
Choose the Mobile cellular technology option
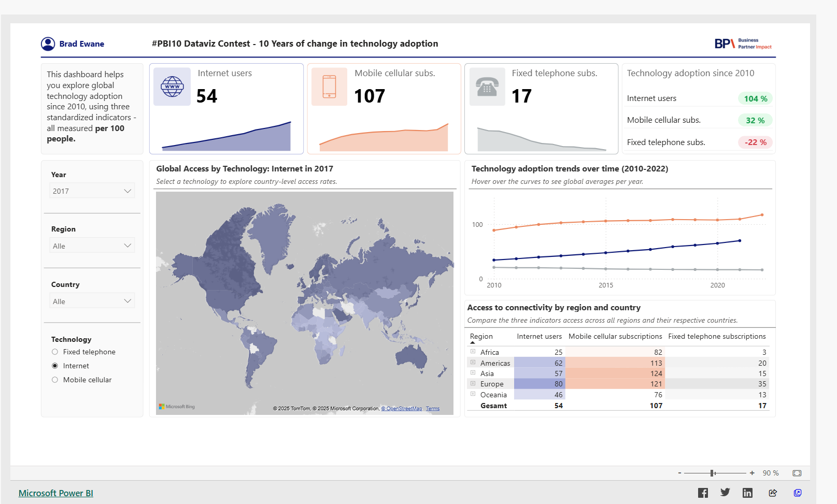point(55,380)
